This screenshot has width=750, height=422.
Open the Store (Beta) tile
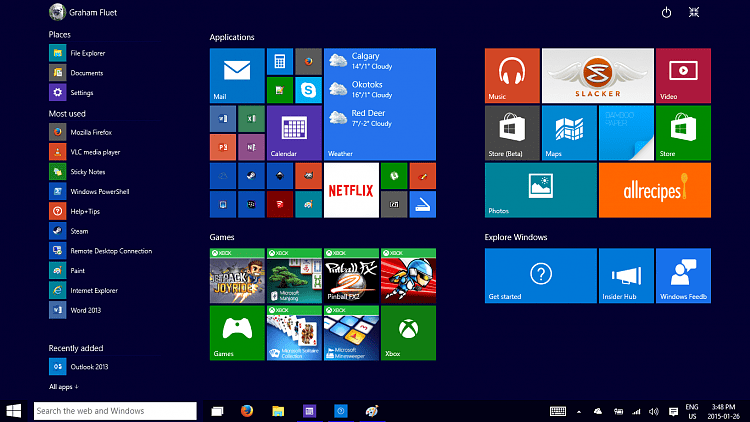tap(512, 133)
